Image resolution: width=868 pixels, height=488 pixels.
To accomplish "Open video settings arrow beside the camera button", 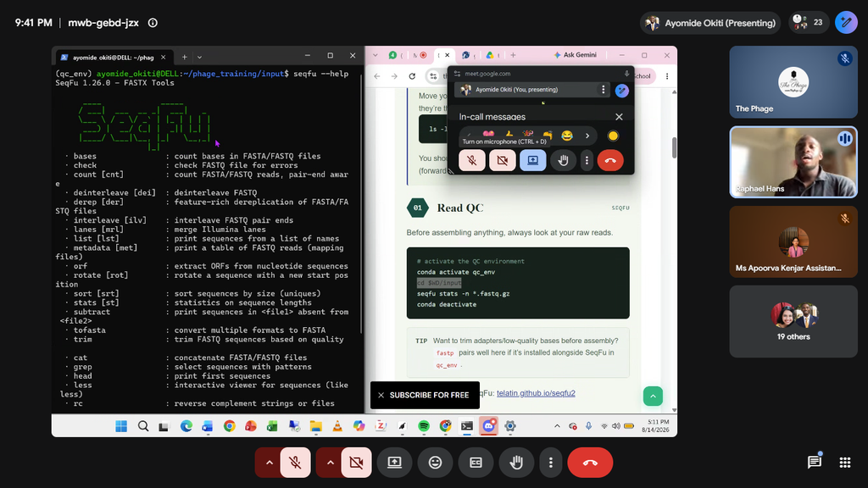I will tap(330, 462).
